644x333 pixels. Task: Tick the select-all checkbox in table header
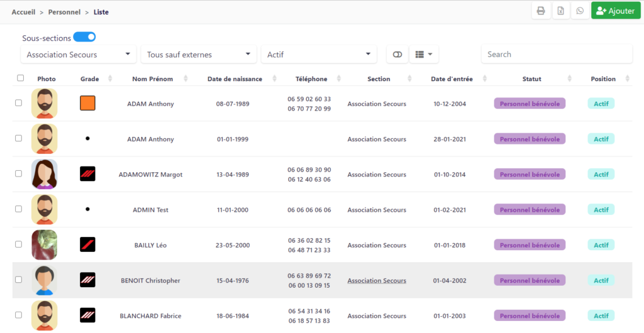click(21, 78)
